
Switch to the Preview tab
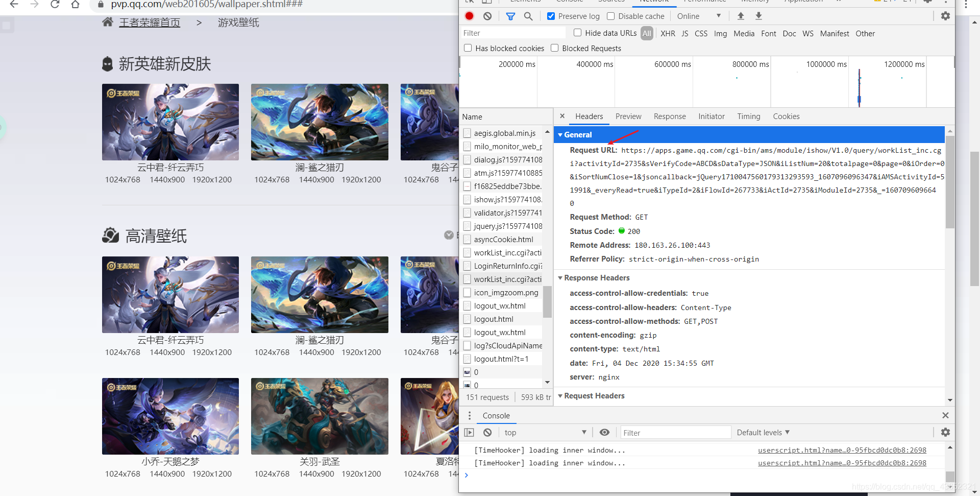point(628,116)
